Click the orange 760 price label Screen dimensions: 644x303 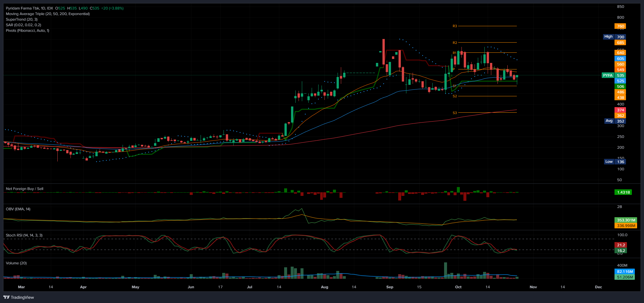620,26
